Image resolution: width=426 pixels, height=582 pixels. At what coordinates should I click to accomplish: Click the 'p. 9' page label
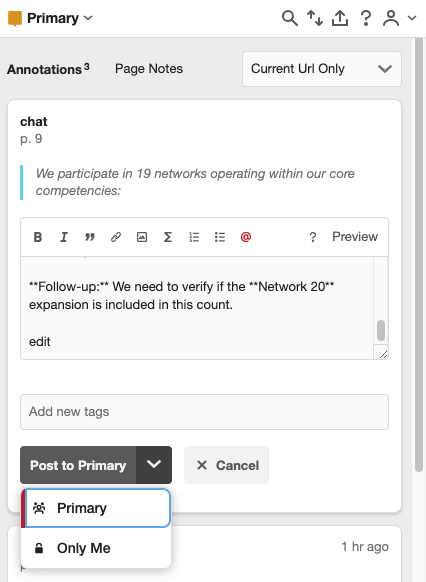[31, 139]
